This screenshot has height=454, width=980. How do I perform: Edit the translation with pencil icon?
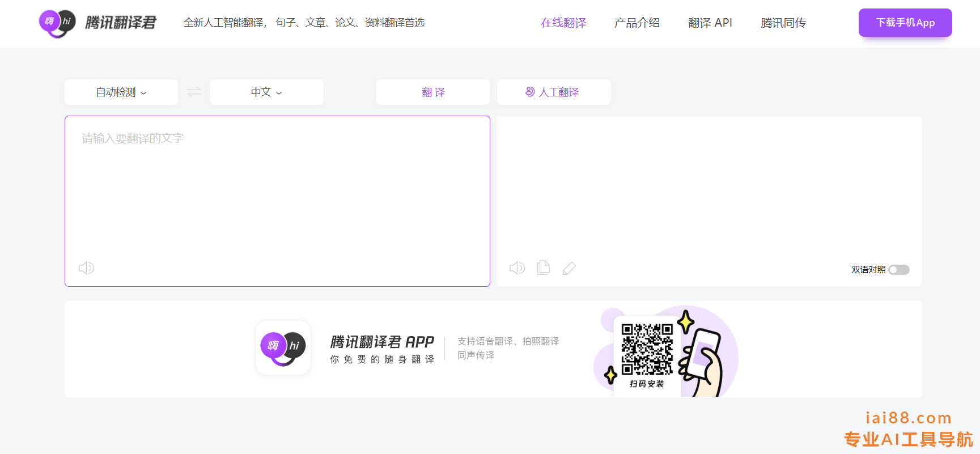(x=569, y=268)
